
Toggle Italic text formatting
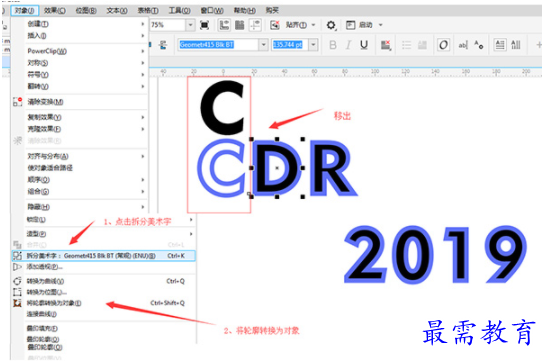348,45
